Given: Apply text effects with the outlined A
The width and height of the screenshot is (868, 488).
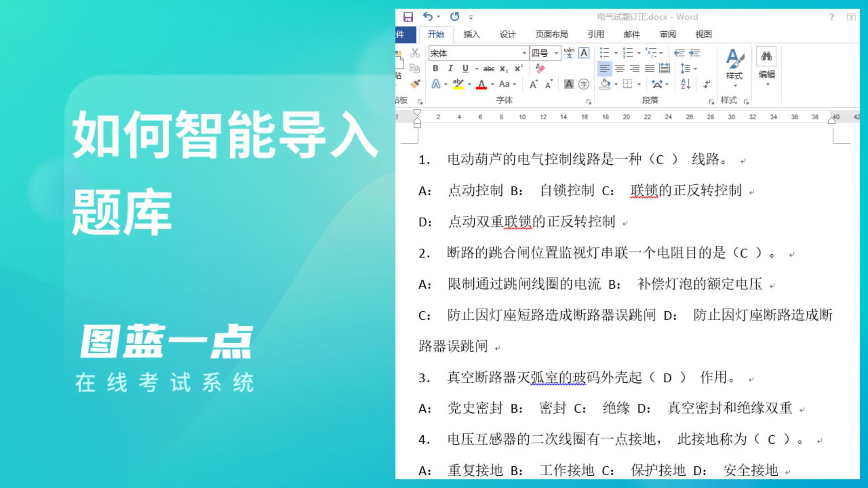Looking at the screenshot, I should point(436,84).
